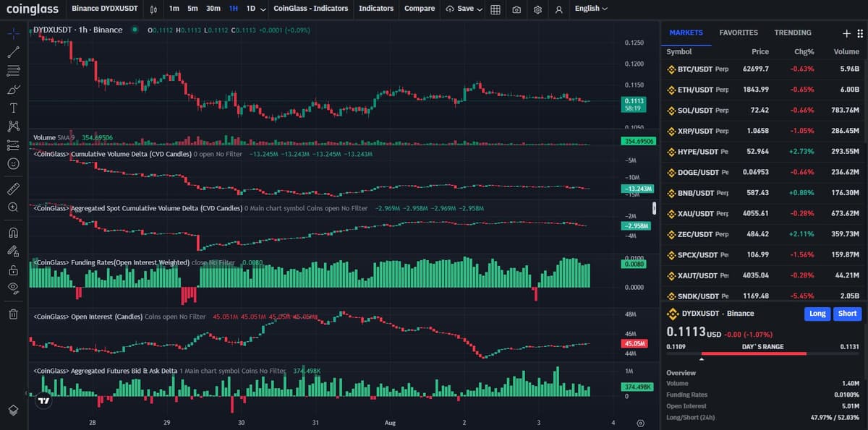Open chart settings gear icon
The image size is (868, 430).
coord(537,9)
